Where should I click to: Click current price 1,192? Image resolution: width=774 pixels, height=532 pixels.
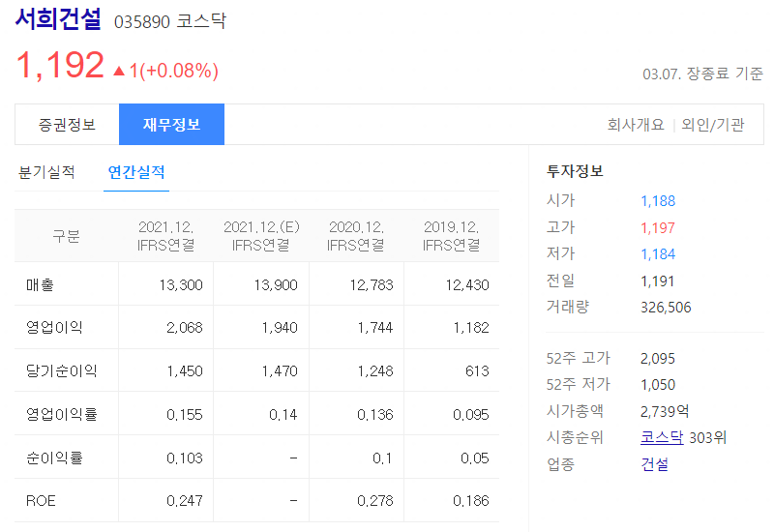point(60,65)
